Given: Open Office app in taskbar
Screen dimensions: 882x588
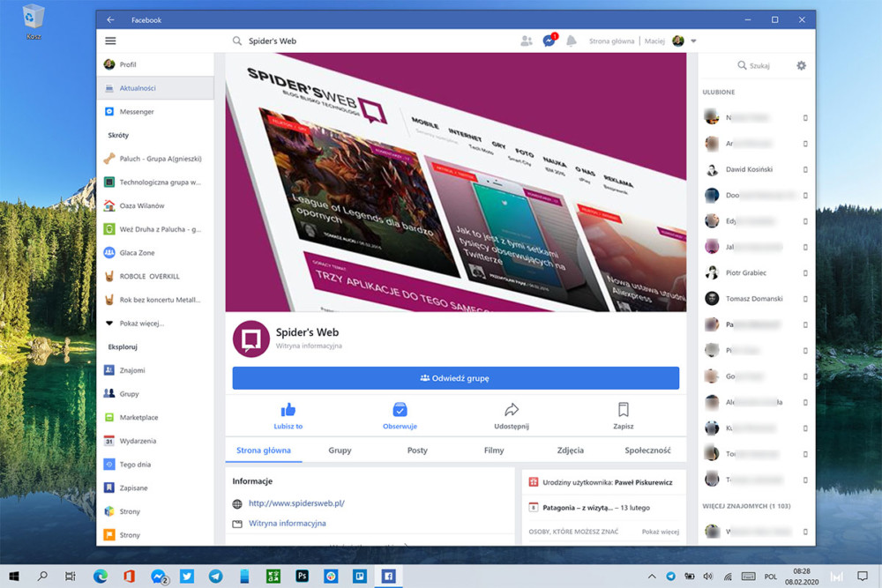Looking at the screenshot, I should [x=130, y=577].
